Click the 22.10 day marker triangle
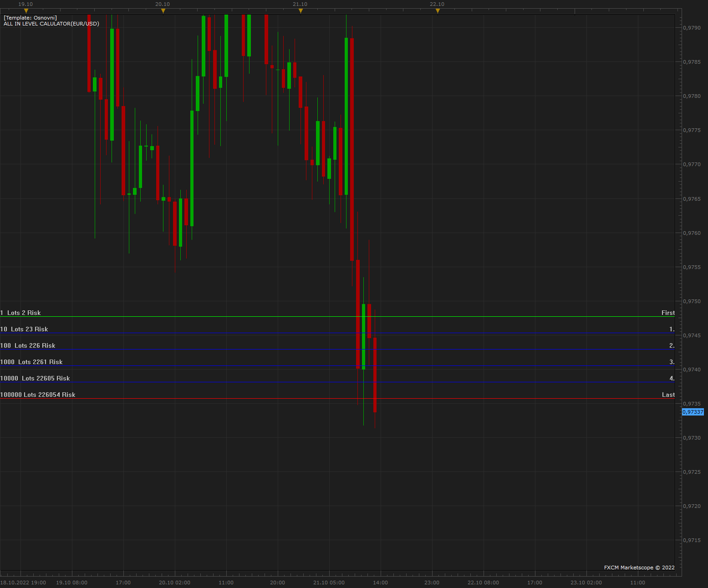The width and height of the screenshot is (708, 588). [438, 11]
